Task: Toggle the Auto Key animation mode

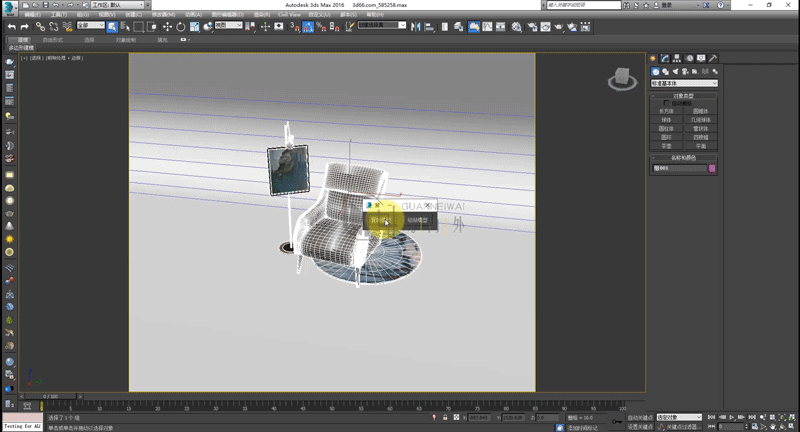Action: pos(640,417)
